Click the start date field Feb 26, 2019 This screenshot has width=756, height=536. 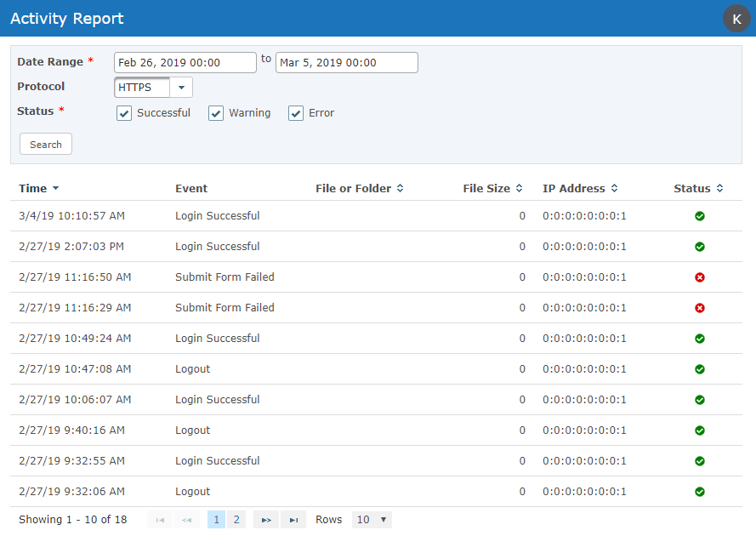click(x=185, y=63)
